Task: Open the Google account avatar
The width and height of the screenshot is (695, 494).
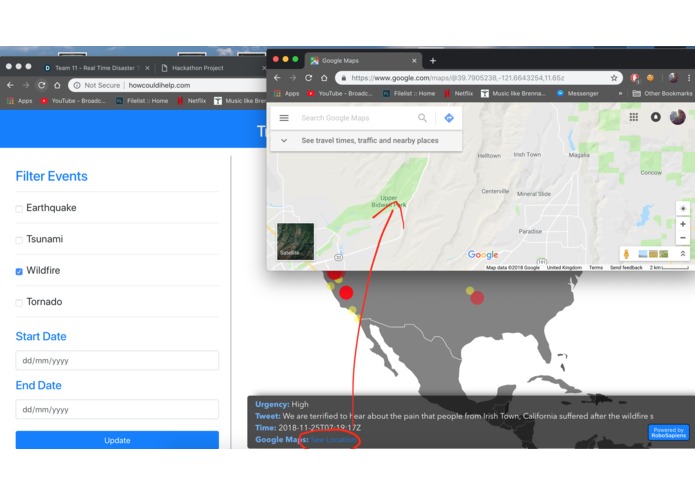Action: [x=678, y=117]
